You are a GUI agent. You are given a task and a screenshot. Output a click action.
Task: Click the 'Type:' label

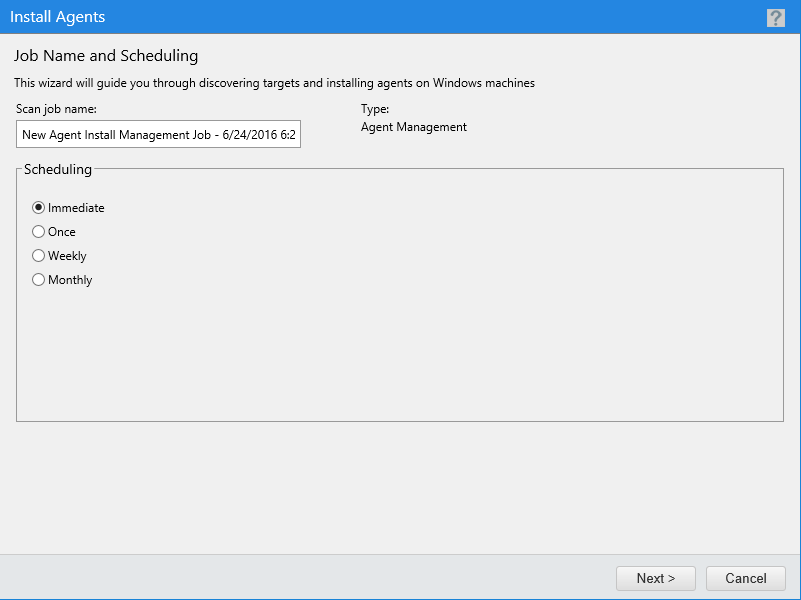coord(375,109)
